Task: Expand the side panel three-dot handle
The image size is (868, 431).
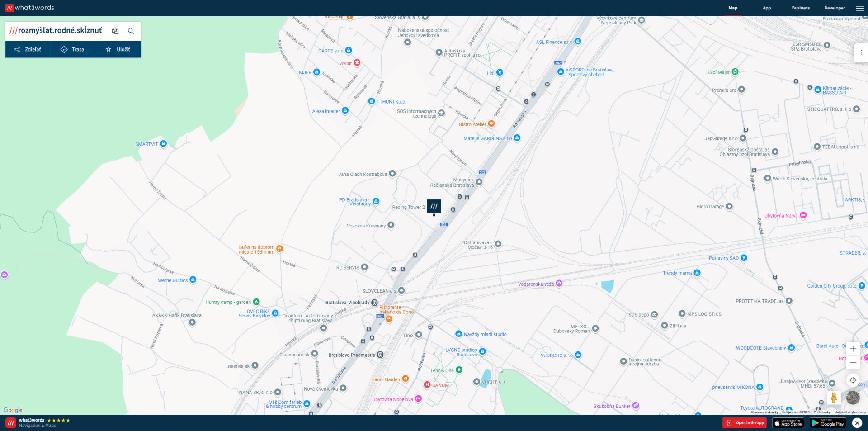Action: 861,52
